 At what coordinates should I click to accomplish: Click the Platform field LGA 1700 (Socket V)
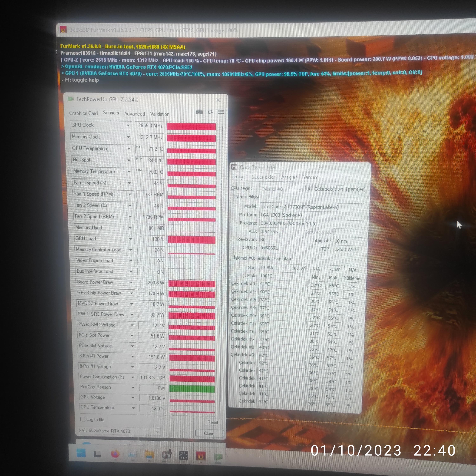312,215
